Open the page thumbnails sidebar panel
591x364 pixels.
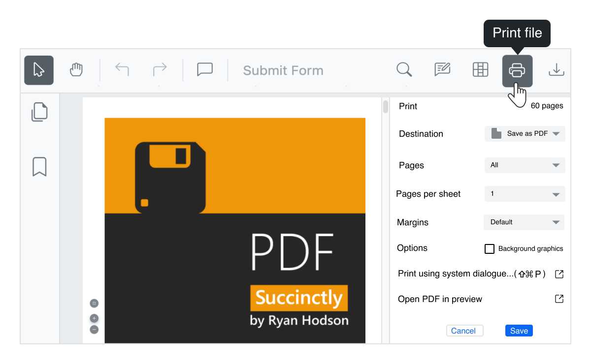click(x=39, y=112)
